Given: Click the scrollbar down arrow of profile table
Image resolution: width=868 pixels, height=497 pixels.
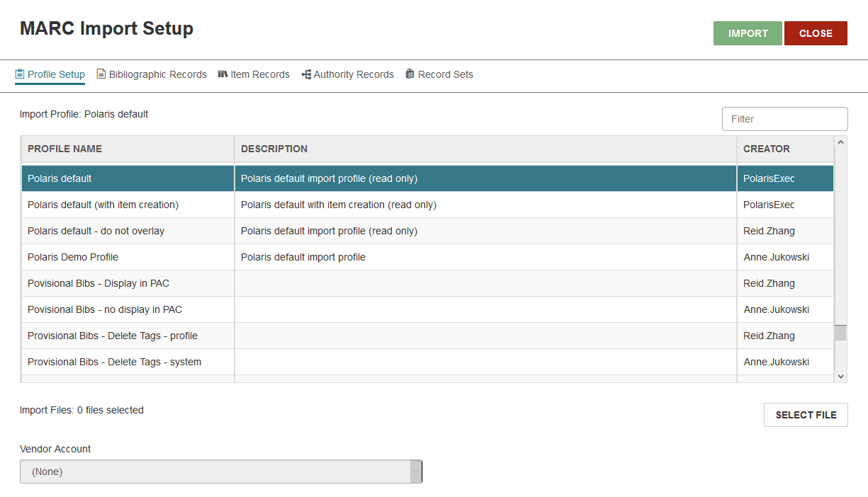Looking at the screenshot, I should (841, 377).
